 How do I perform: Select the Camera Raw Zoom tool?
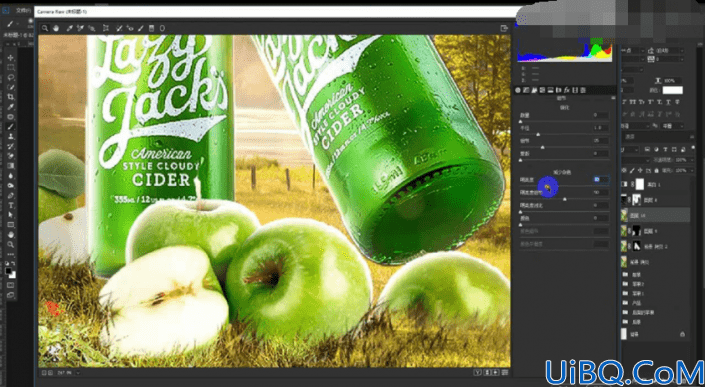tap(45, 28)
